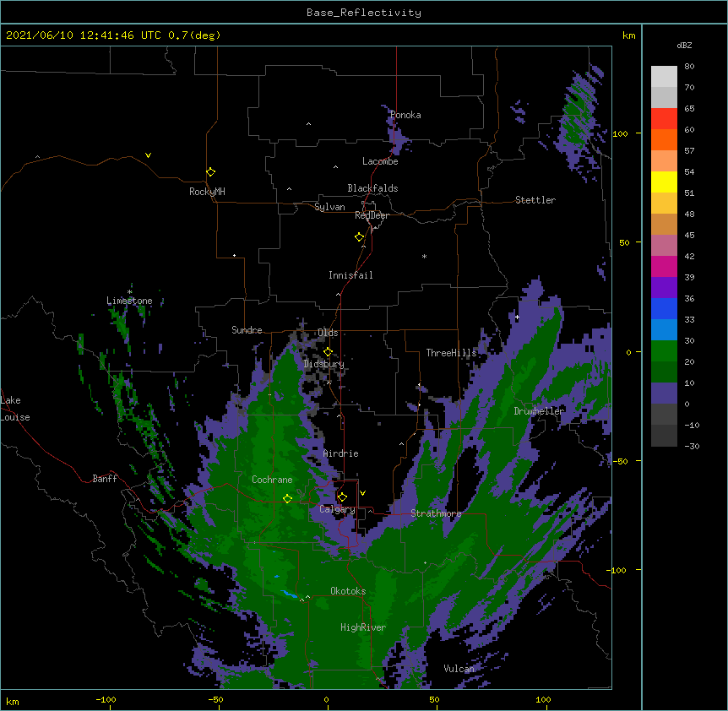Click the RedDeer city label
This screenshot has width=728, height=711.
point(372,215)
